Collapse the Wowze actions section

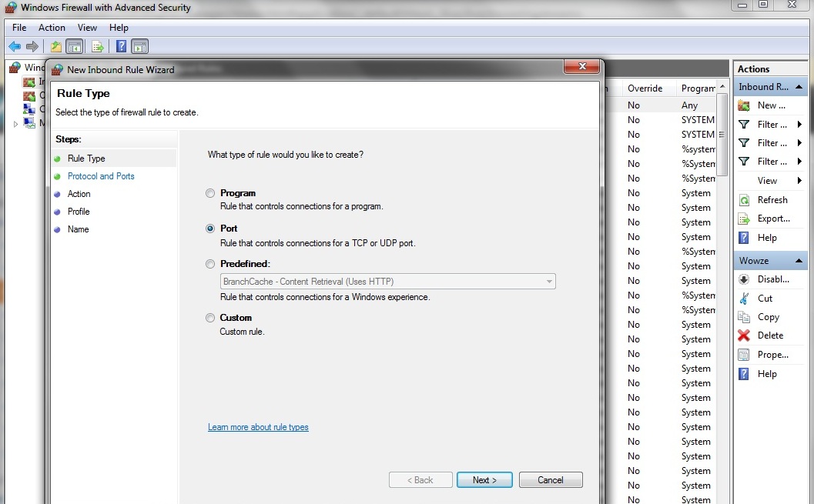799,262
